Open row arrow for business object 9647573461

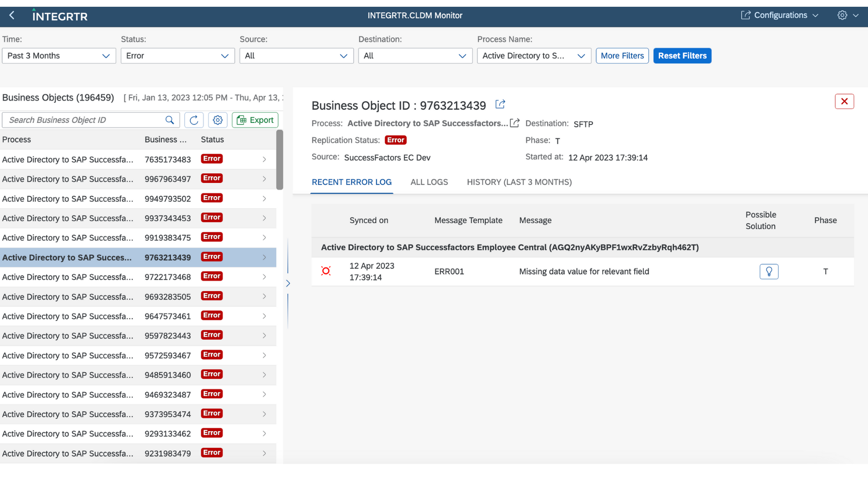[264, 316]
